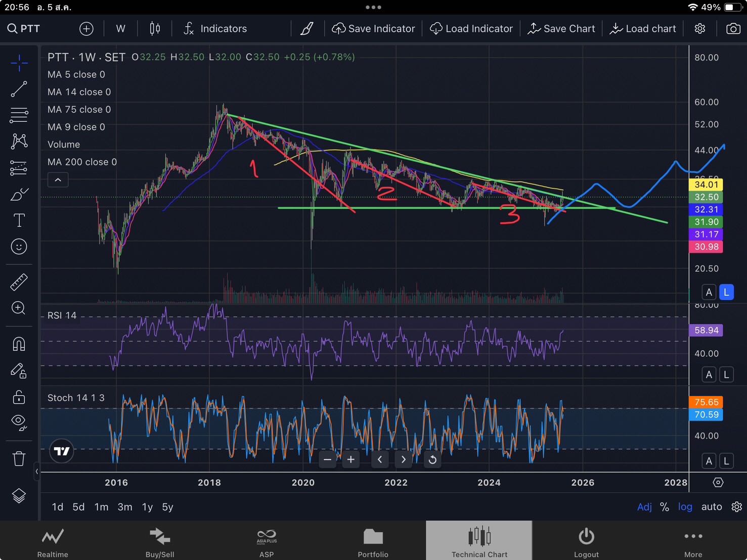Toggle stay in drawing mode

[x=19, y=371]
